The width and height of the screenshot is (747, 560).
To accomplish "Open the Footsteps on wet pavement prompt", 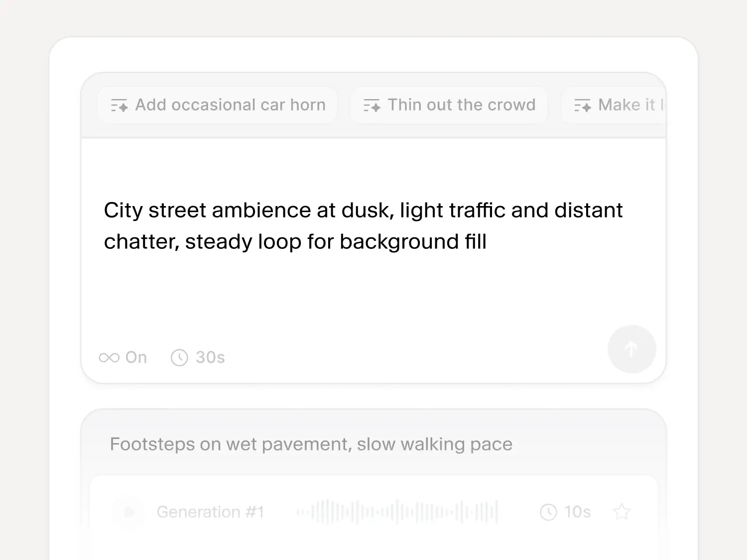I will pyautogui.click(x=311, y=444).
